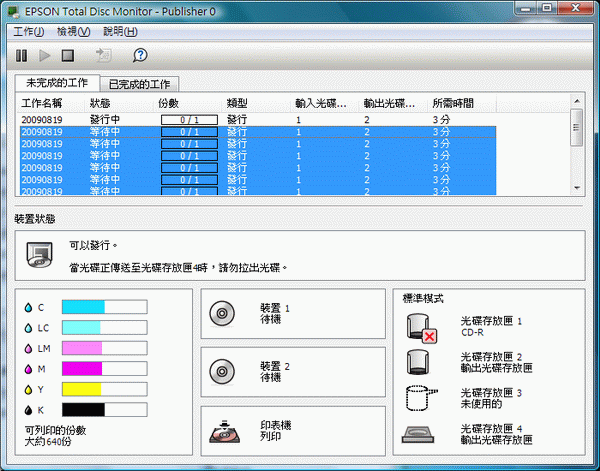Screen dimensions: 600x471
Task: Click the magenta M ink drop icon
Action: [x=28, y=369]
